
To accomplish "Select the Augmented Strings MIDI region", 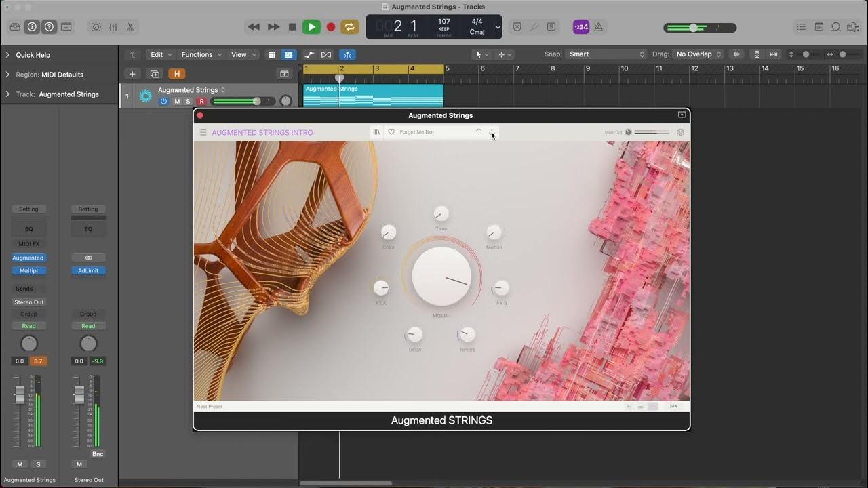I will click(x=373, y=96).
